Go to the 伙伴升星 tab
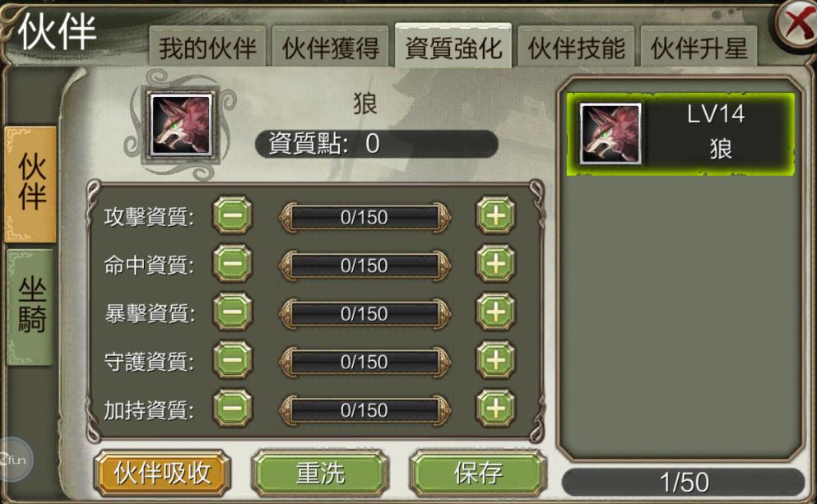Image resolution: width=817 pixels, height=504 pixels. click(699, 48)
